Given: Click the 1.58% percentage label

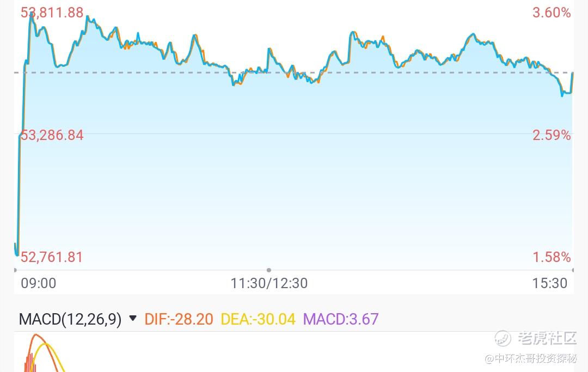Looking at the screenshot, I should 552,257.
